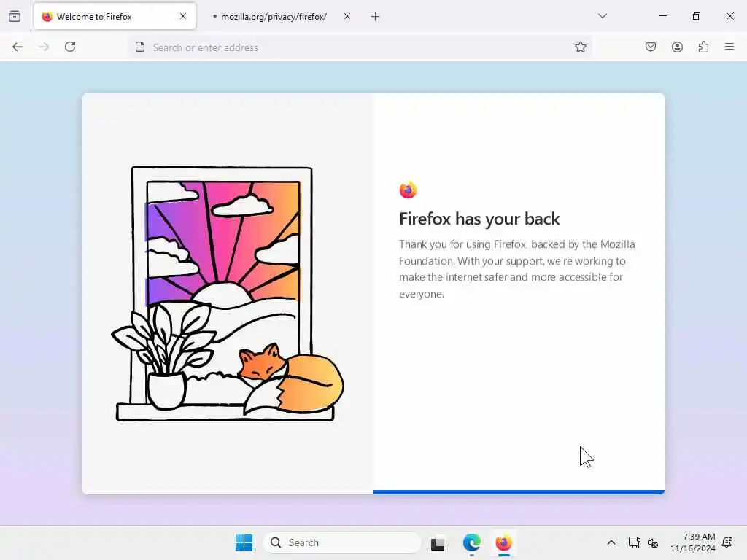The width and height of the screenshot is (747, 560).
Task: Open the notifications bell icon
Action: (x=727, y=542)
